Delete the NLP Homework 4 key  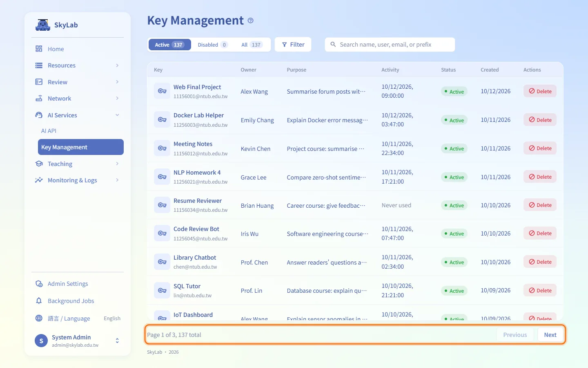pyautogui.click(x=540, y=177)
